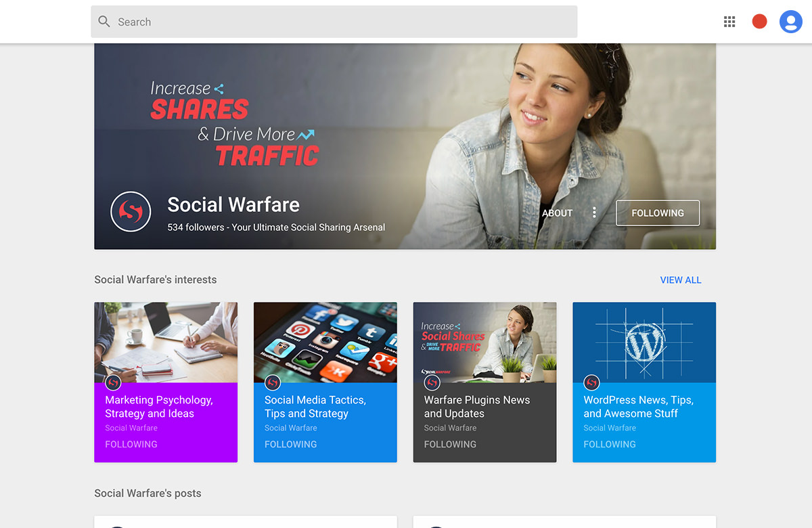Open the WordPress blueprint collection thumbnail
812x528 pixels.
[x=644, y=343]
